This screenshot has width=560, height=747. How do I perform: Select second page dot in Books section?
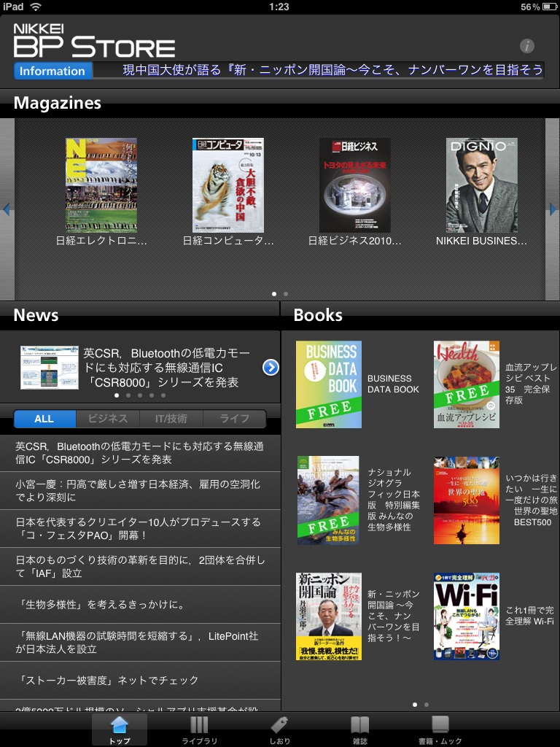tap(426, 704)
